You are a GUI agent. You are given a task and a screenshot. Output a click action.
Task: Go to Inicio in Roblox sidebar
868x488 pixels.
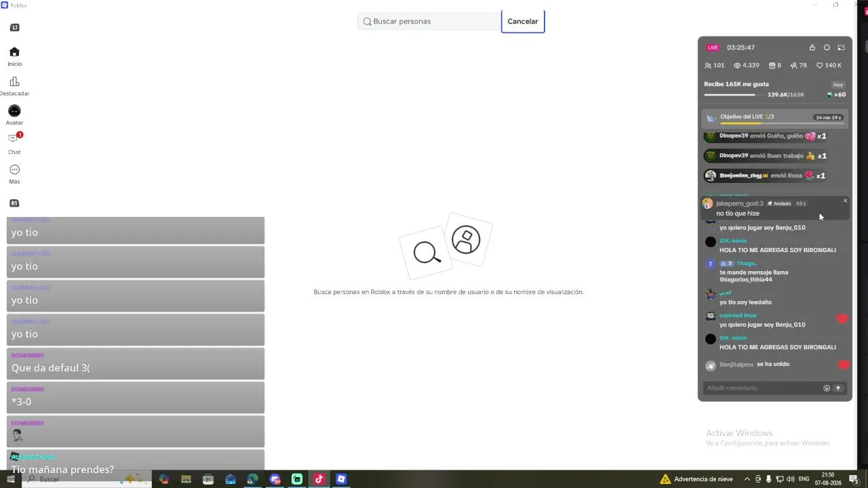pyautogui.click(x=14, y=57)
